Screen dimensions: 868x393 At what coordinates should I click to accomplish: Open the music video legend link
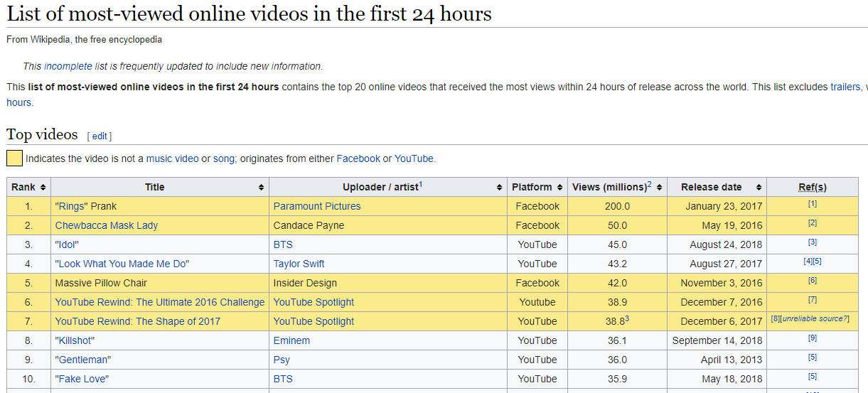pos(172,158)
